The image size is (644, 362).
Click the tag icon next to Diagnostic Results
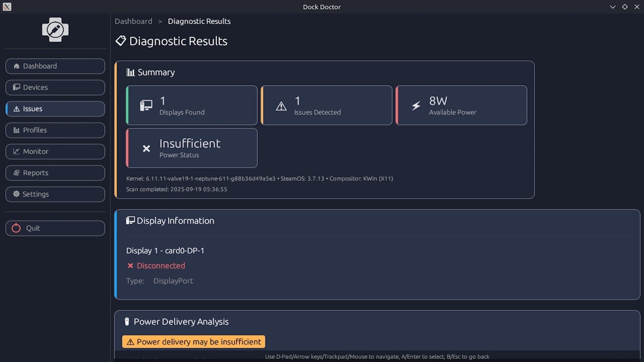pos(120,41)
